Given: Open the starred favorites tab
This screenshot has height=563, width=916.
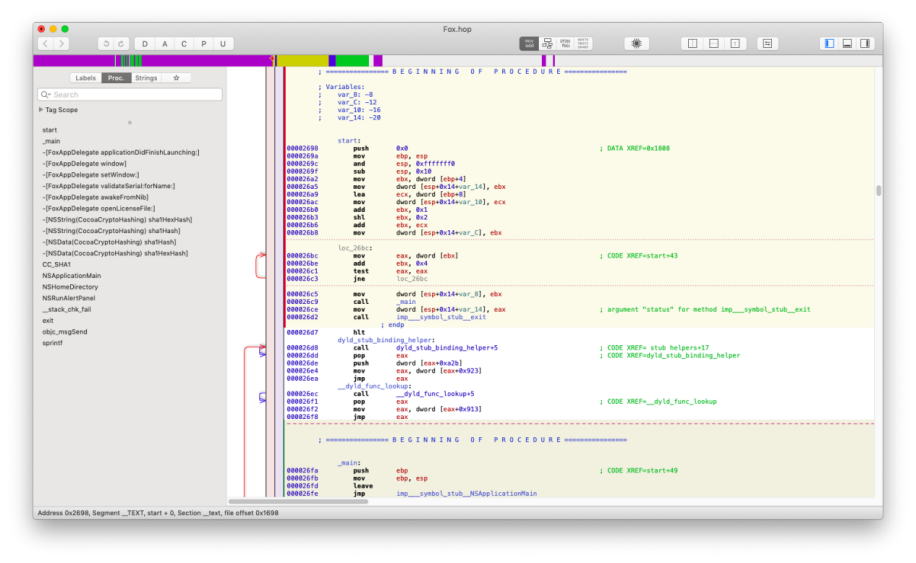Looking at the screenshot, I should pos(176,78).
